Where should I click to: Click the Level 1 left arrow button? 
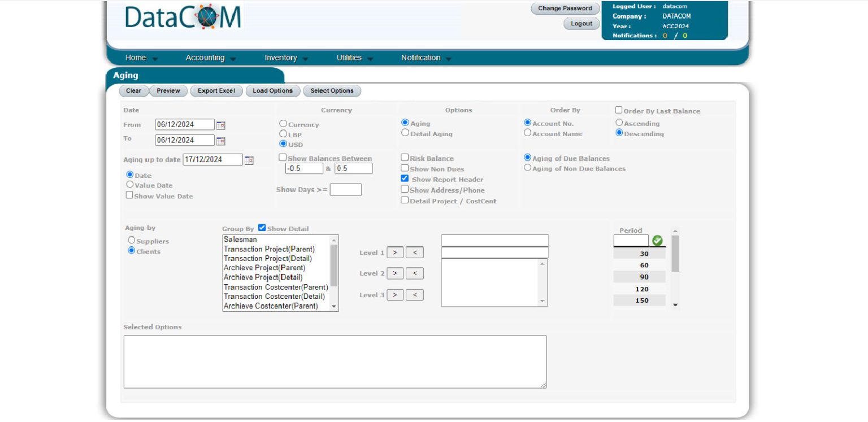415,252
